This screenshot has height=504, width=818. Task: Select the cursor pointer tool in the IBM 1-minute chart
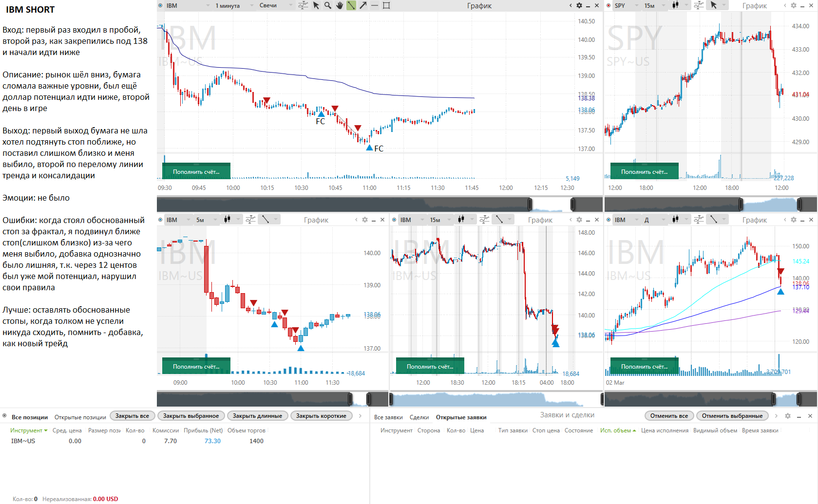[316, 5]
